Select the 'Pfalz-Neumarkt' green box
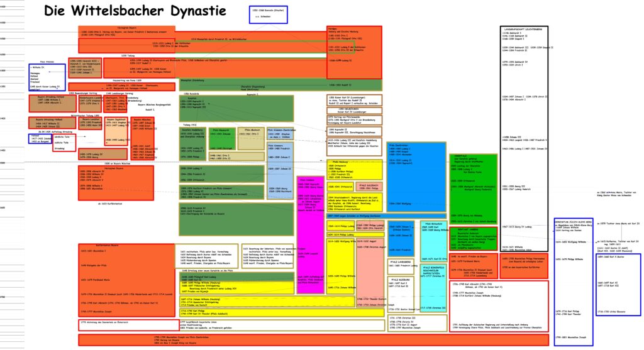The image size is (644, 350). (x=222, y=139)
